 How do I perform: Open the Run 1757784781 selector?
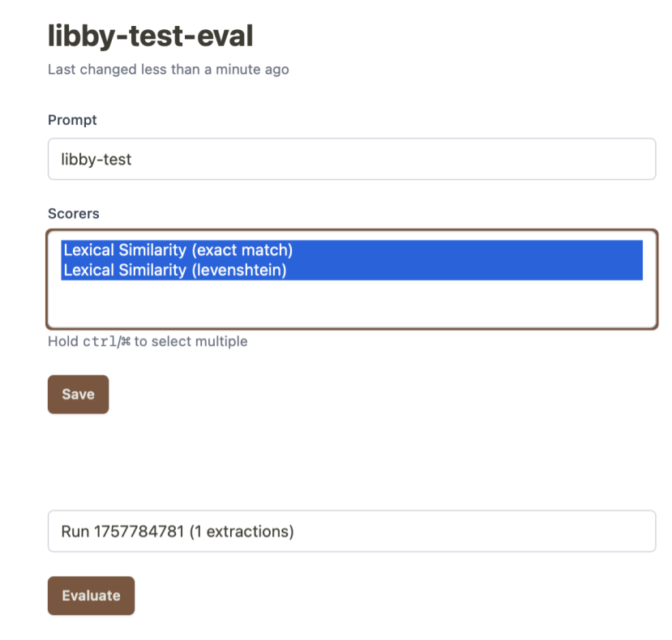(351, 531)
